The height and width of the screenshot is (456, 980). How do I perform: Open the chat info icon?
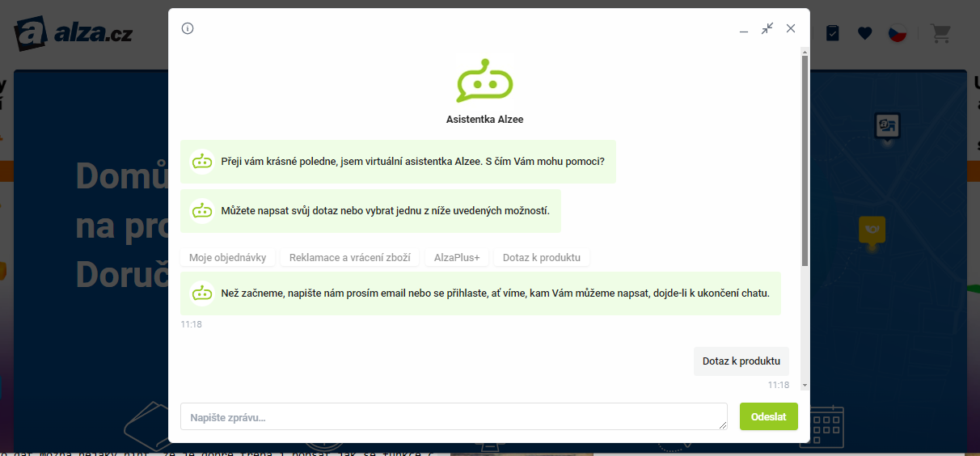(188, 28)
